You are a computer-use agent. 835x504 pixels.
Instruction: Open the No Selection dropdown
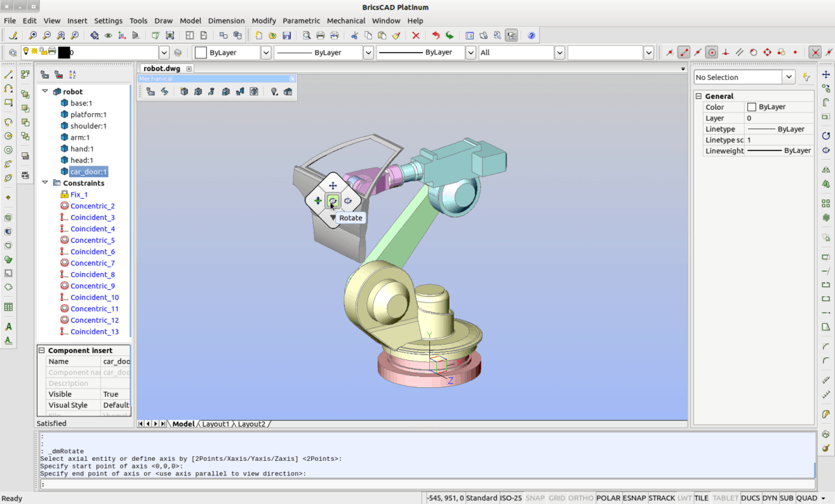point(788,77)
